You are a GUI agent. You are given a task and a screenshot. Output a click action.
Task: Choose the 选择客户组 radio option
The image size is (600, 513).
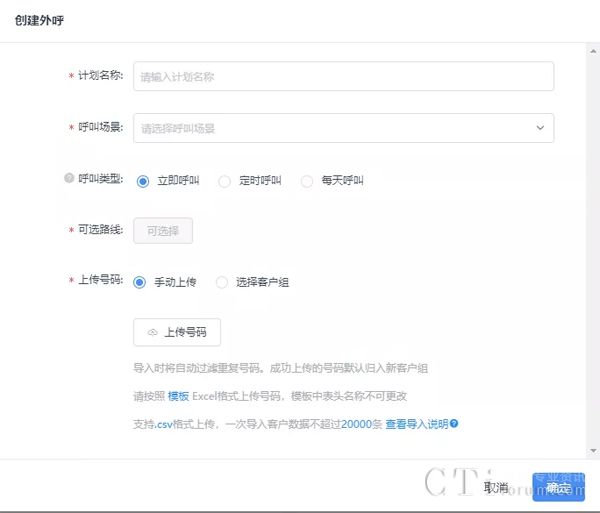click(222, 282)
